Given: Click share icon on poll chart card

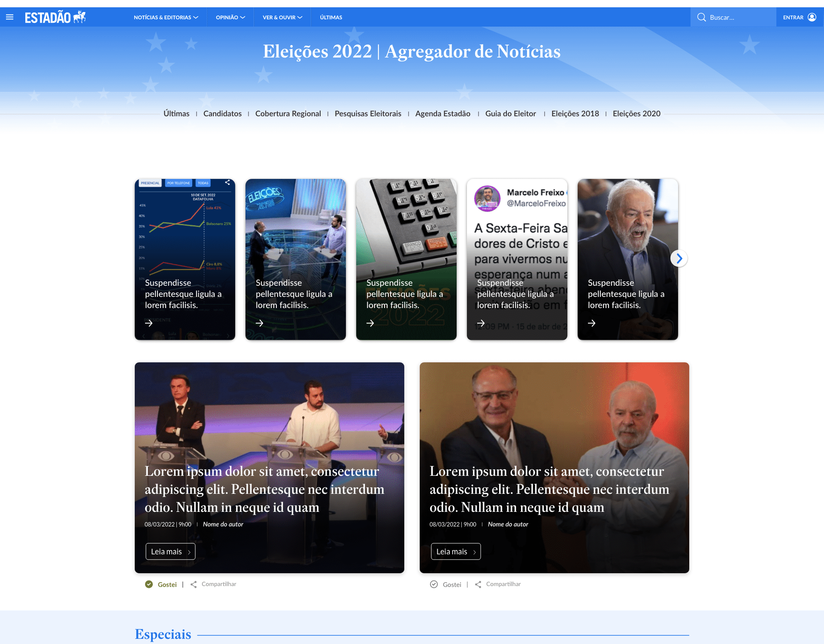Looking at the screenshot, I should coord(227,183).
